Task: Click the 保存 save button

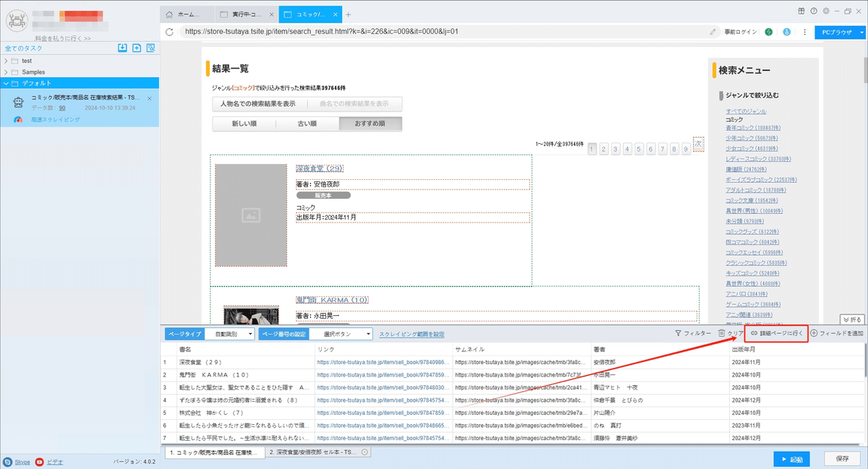Action: click(x=842, y=459)
